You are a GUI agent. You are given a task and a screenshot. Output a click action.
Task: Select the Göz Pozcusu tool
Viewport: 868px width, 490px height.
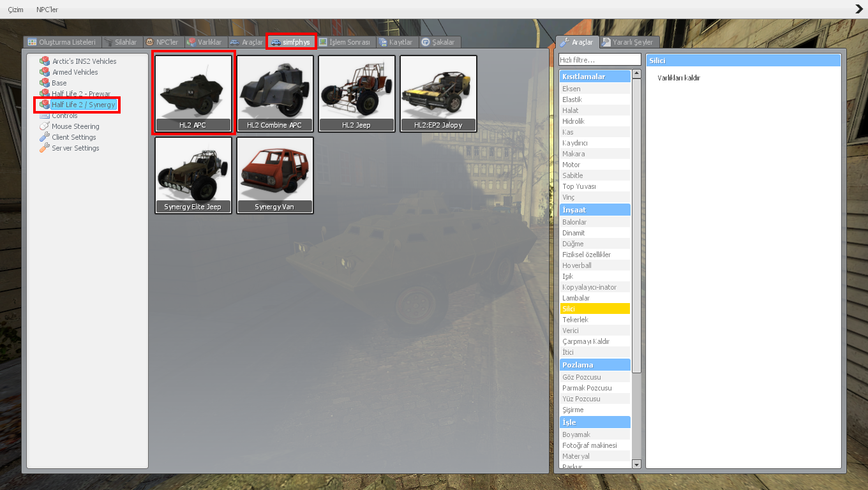[595, 377]
